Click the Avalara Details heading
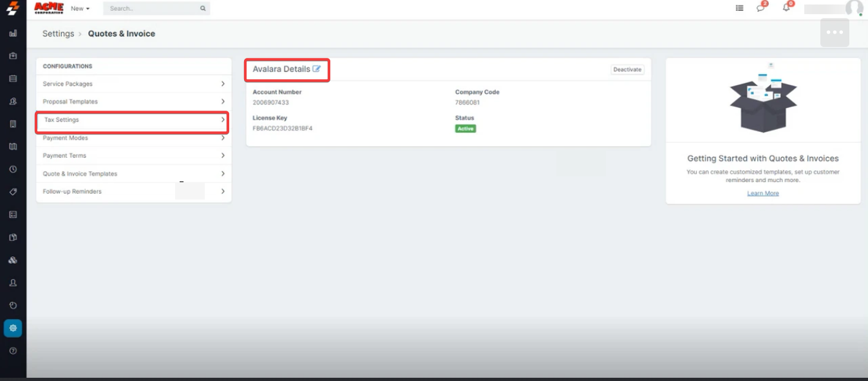Image resolution: width=868 pixels, height=381 pixels. [281, 69]
